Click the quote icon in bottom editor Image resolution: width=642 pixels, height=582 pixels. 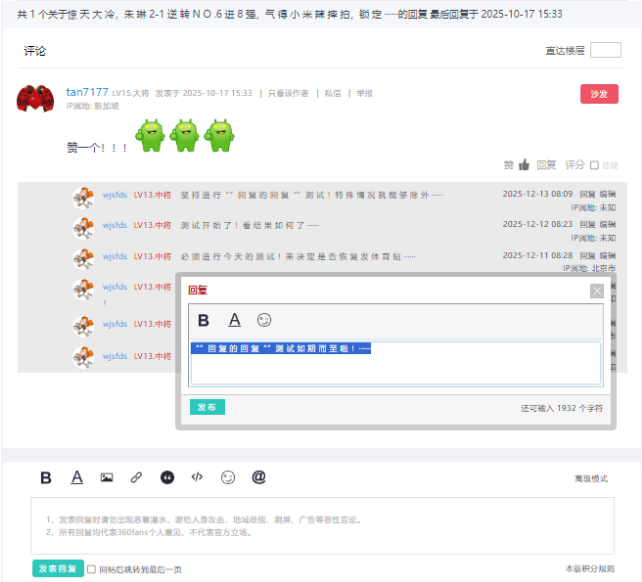coord(166,478)
